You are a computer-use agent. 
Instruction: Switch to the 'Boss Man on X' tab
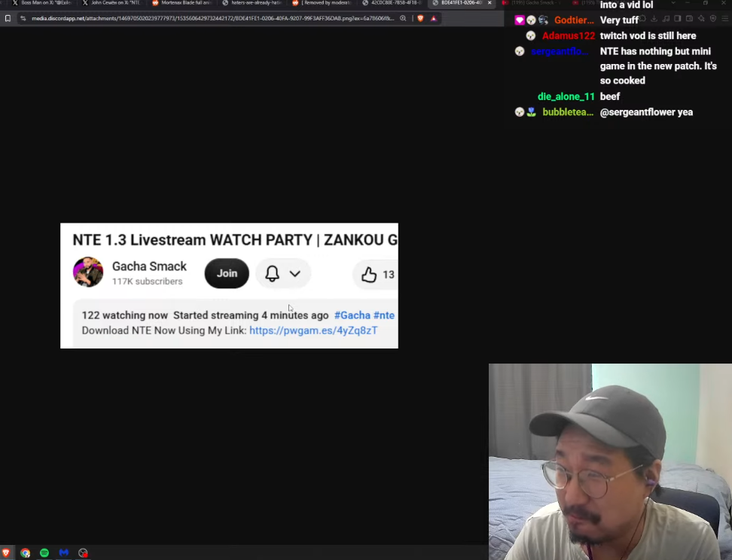(x=42, y=3)
